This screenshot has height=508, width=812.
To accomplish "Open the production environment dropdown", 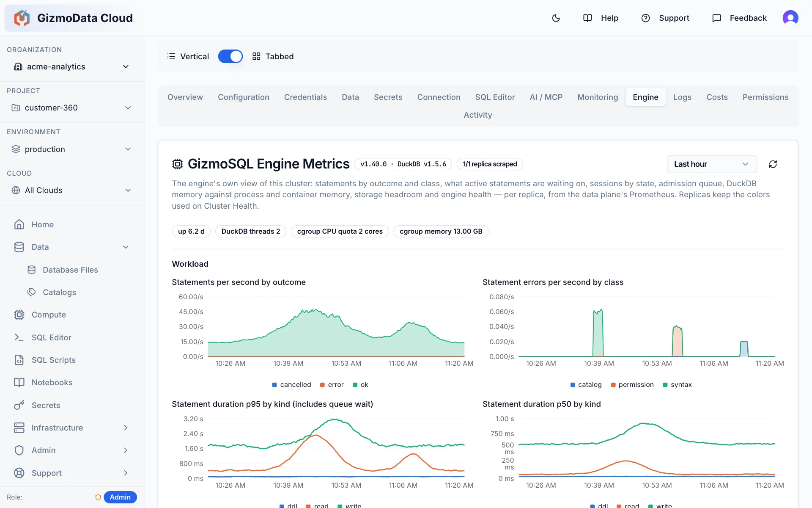I will [72, 149].
